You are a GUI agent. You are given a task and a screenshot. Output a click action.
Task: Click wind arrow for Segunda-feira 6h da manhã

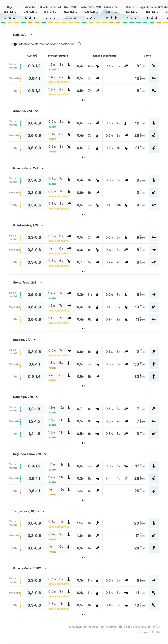pyautogui.click(x=153, y=466)
